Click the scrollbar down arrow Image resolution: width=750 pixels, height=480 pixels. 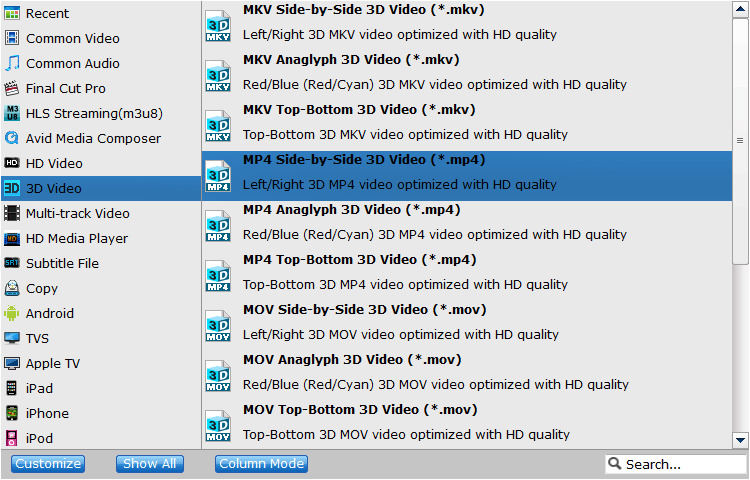(740, 440)
